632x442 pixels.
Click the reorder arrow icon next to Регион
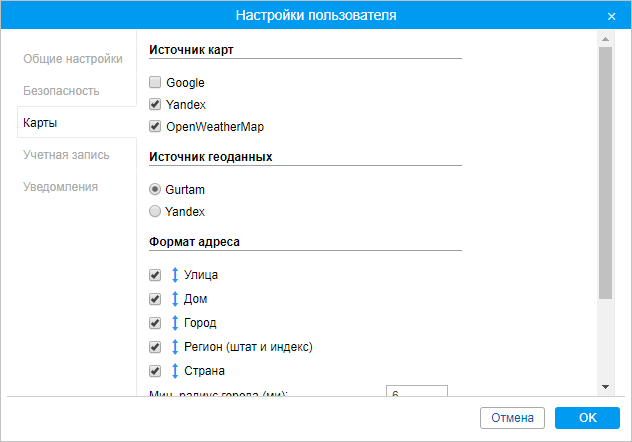(x=175, y=347)
